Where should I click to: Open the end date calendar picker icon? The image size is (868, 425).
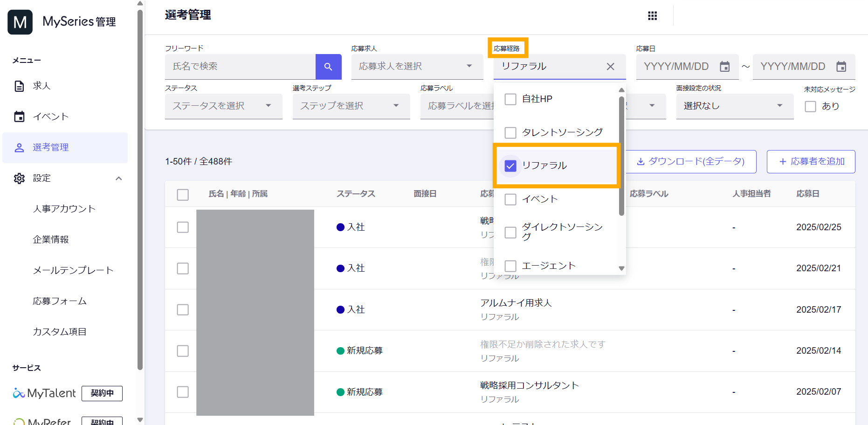pyautogui.click(x=841, y=67)
